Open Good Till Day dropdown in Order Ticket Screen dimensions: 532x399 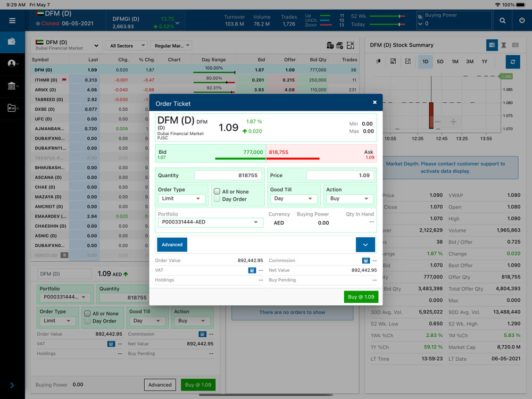click(294, 198)
